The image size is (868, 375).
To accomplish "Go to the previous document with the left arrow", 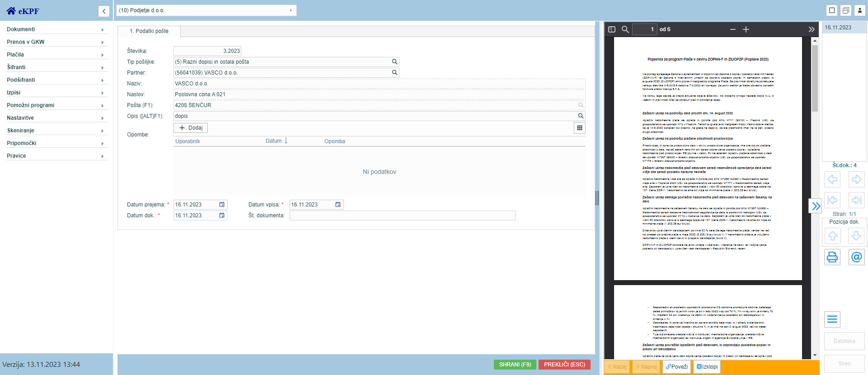I will (x=832, y=180).
